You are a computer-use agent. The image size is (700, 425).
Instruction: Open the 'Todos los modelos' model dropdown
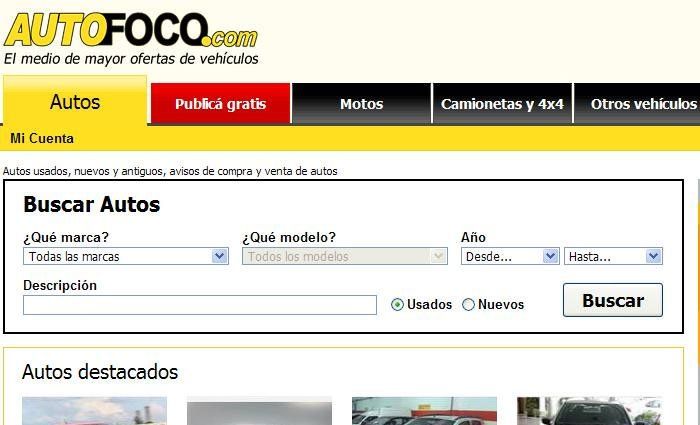click(x=344, y=257)
